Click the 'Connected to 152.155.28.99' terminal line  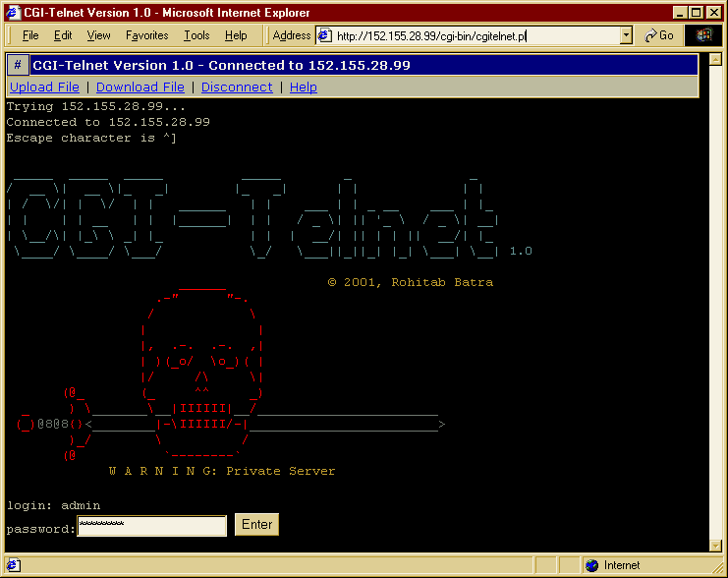108,122
